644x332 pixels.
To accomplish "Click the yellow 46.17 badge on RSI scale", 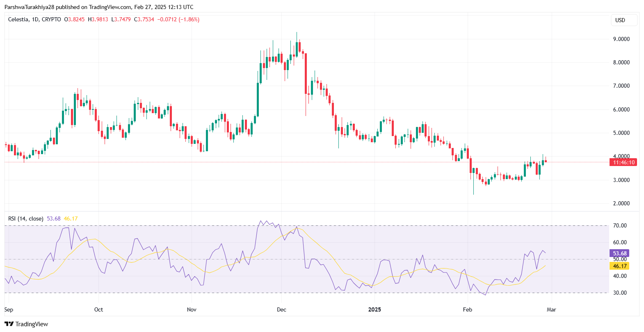I will point(619,266).
